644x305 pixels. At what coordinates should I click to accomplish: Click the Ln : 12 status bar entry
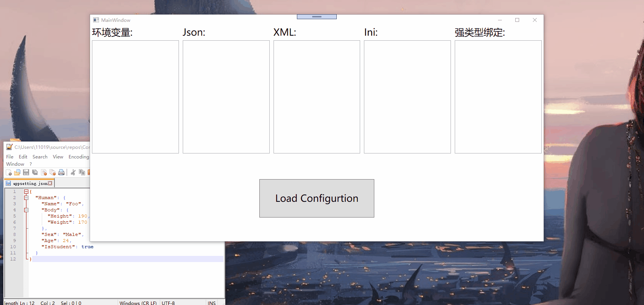coord(27,303)
